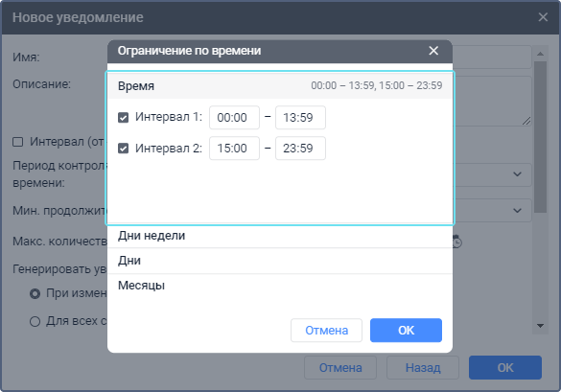561x392 pixels.
Task: Uncheck the Интервал 1 checkbox
Action: [123, 117]
